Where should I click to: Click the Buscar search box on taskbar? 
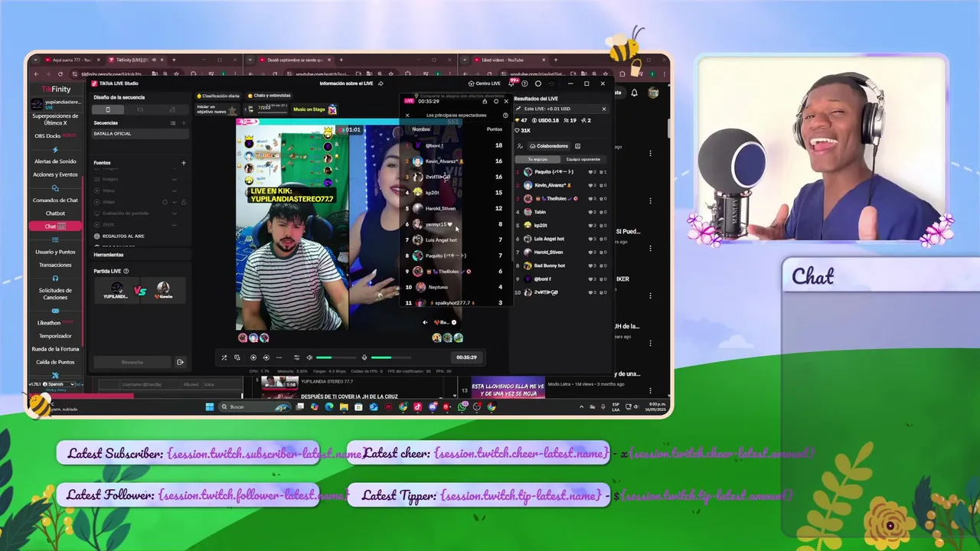[254, 407]
